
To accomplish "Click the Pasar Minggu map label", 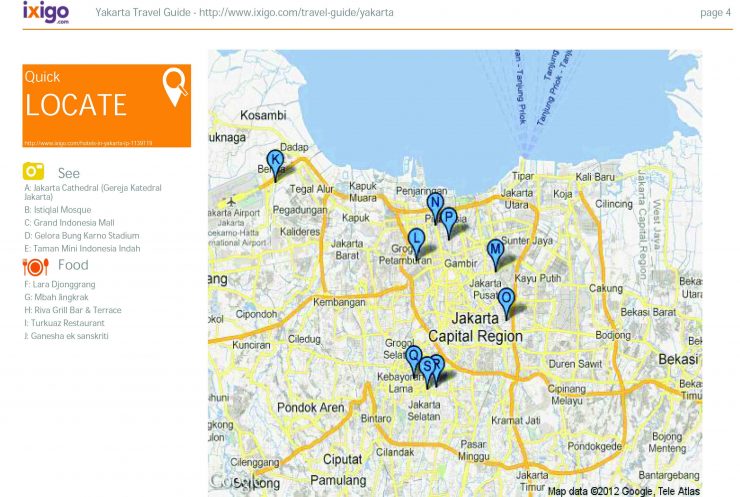I will point(473,450).
